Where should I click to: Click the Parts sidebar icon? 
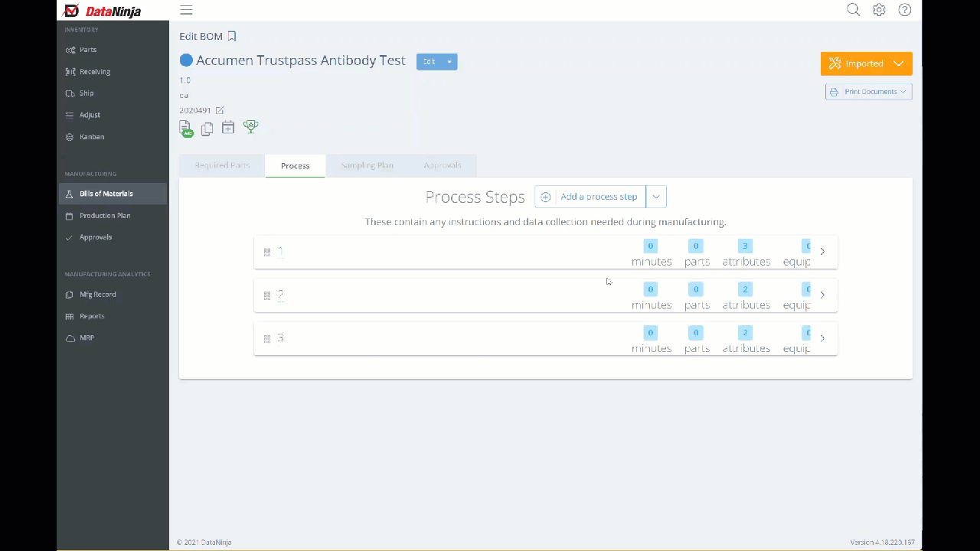[70, 50]
